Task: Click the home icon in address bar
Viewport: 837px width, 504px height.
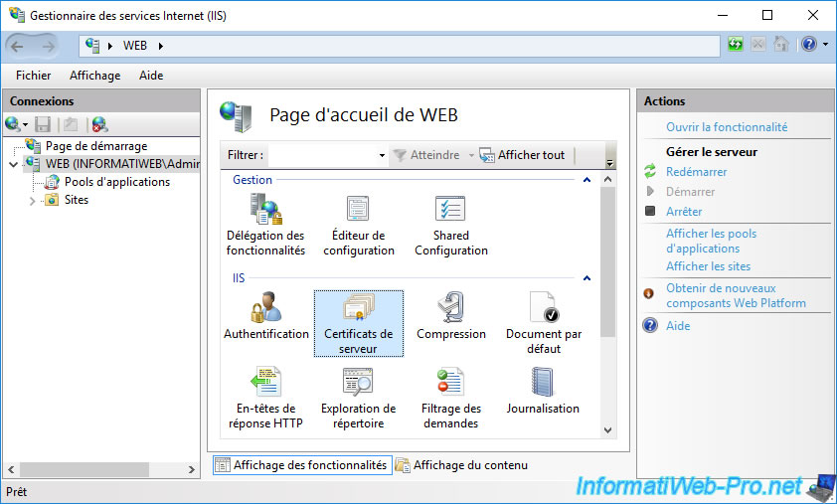Action: click(x=781, y=44)
